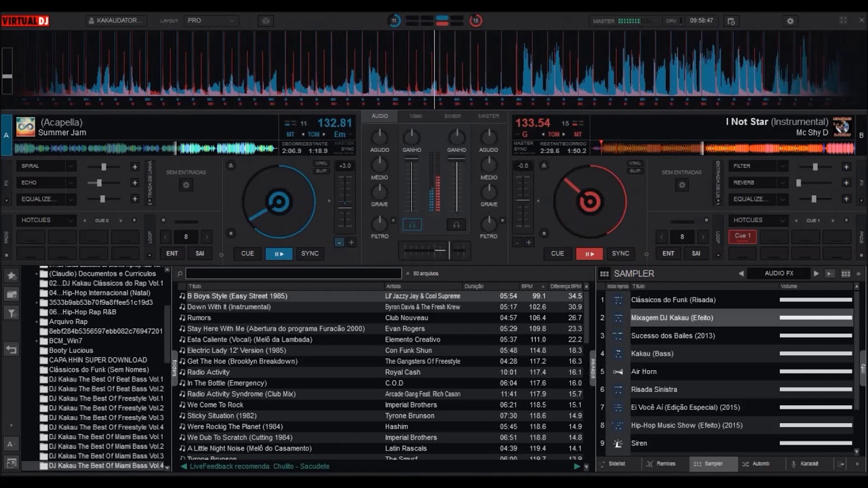Open deck A HOTCUES pads dropdown
Screen dimensions: 868x488
47,220
